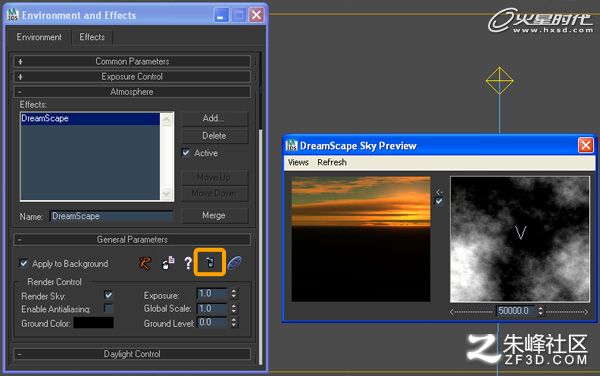Image resolution: width=600 pixels, height=376 pixels.
Task: Click the Exposure value field
Action: point(212,293)
